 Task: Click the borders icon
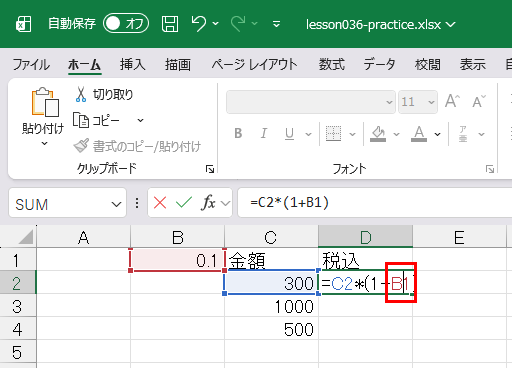pyautogui.click(x=333, y=134)
